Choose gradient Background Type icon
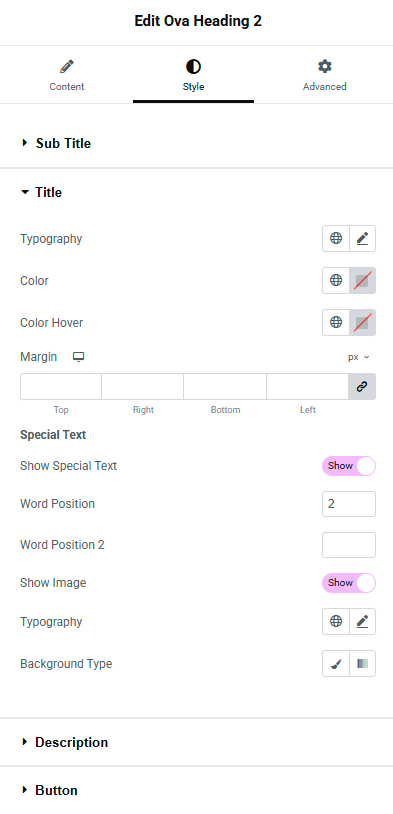Viewport: 393px width, 814px height. coord(362,663)
